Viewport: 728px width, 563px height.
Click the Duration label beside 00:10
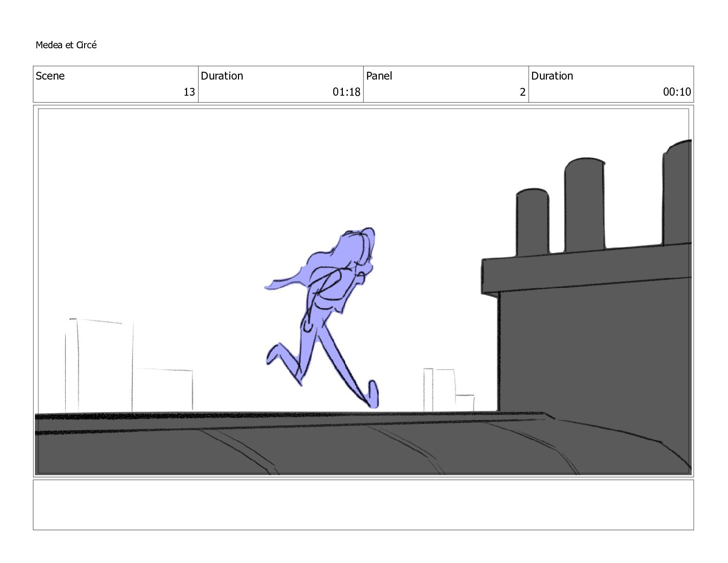[552, 76]
